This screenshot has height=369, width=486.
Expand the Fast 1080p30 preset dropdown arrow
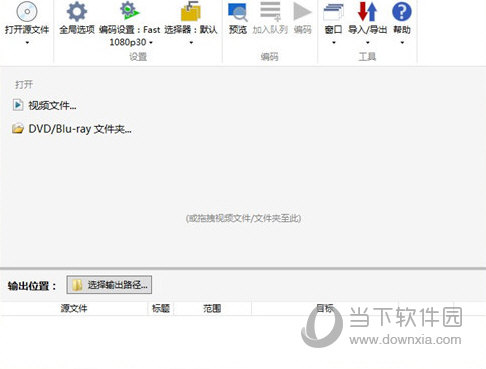[151, 43]
